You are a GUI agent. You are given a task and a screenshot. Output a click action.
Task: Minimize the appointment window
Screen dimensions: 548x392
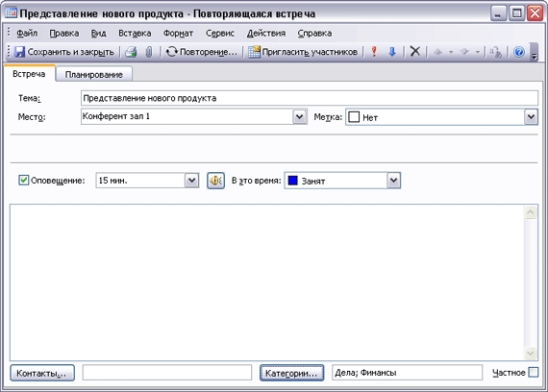click(498, 13)
